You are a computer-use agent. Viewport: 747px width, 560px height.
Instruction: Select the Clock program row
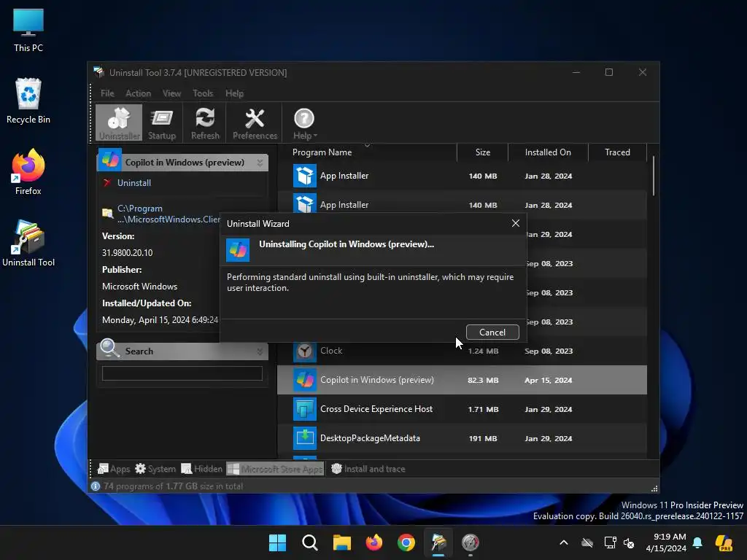pyautogui.click(x=462, y=351)
